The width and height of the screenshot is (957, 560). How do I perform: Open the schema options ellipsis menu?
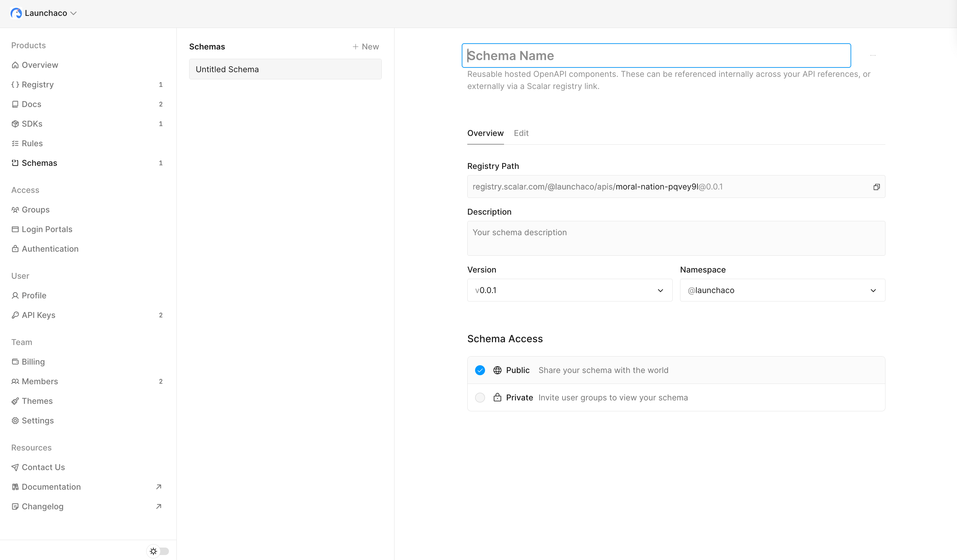[873, 55]
